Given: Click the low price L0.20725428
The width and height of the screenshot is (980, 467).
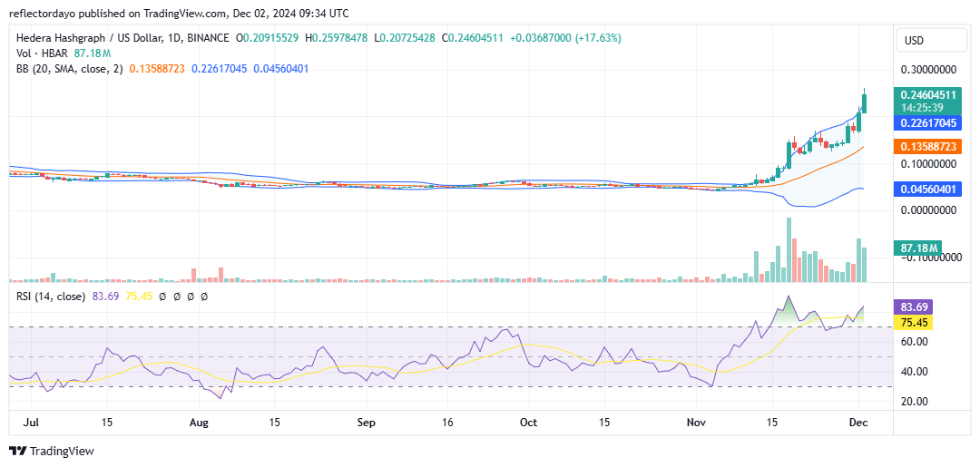Looking at the screenshot, I should [405, 38].
